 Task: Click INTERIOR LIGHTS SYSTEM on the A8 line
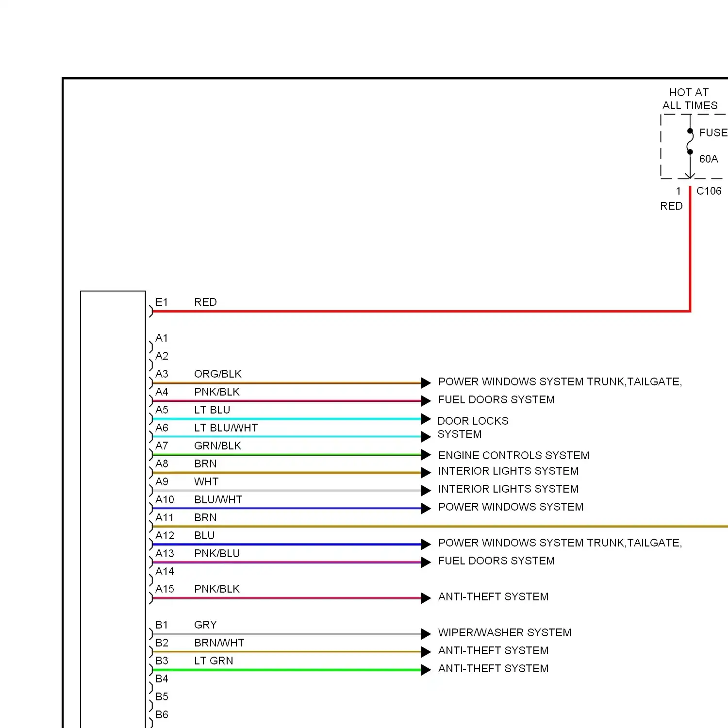[x=509, y=471]
